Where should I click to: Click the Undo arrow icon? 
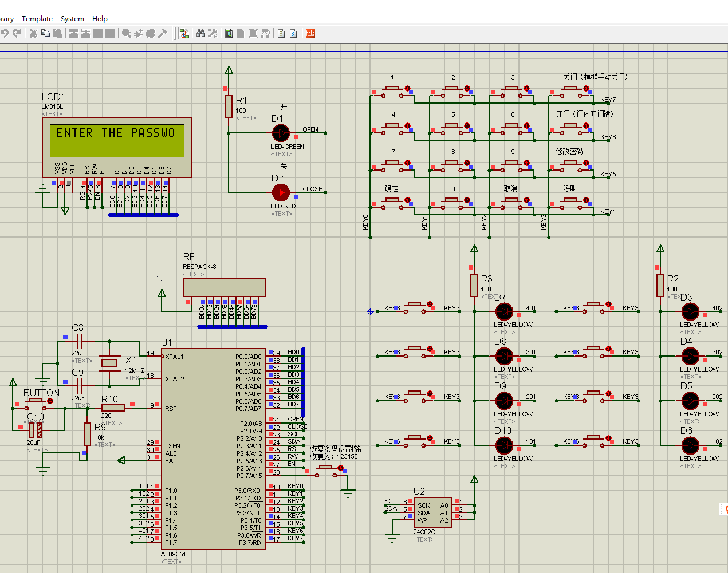tap(4, 33)
